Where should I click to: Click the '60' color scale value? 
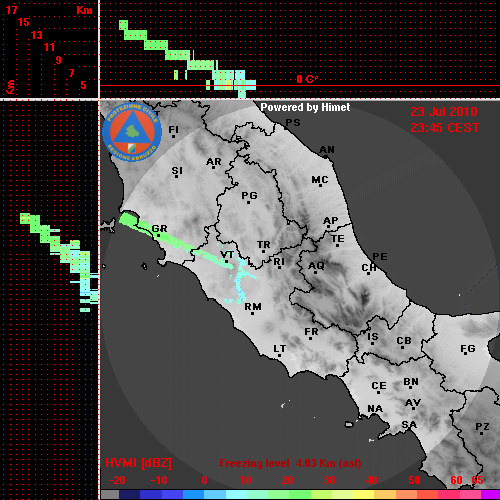[x=456, y=480]
